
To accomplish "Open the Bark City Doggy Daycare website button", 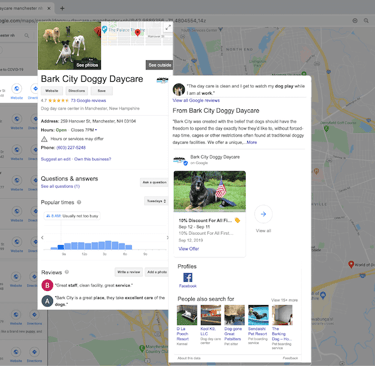I will tap(52, 91).
